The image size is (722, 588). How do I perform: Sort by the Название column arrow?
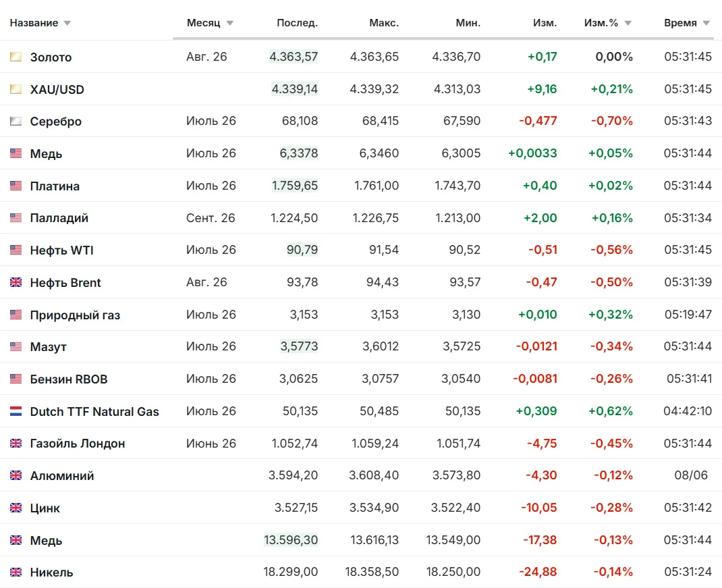67,23
